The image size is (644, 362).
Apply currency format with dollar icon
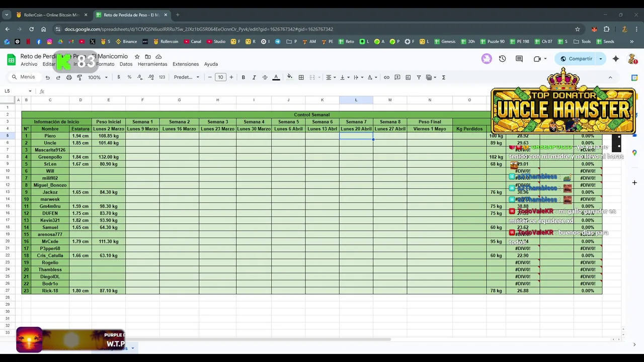(x=119, y=77)
